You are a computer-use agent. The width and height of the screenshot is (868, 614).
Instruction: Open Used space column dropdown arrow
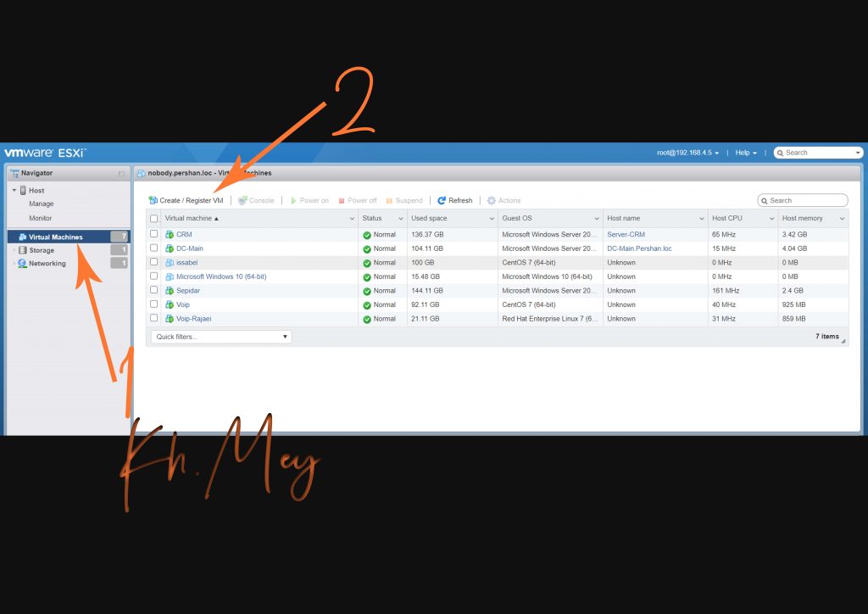pyautogui.click(x=492, y=219)
